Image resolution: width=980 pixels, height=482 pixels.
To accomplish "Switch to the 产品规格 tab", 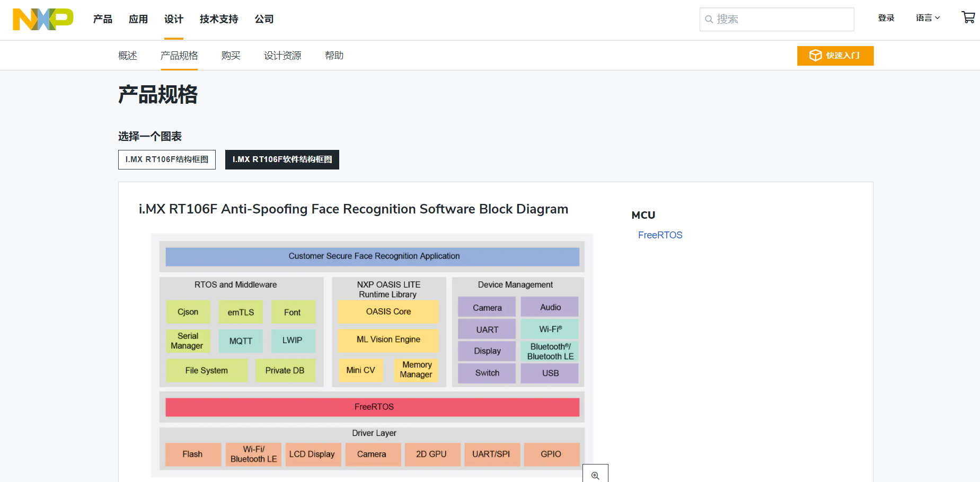I will pyautogui.click(x=179, y=56).
